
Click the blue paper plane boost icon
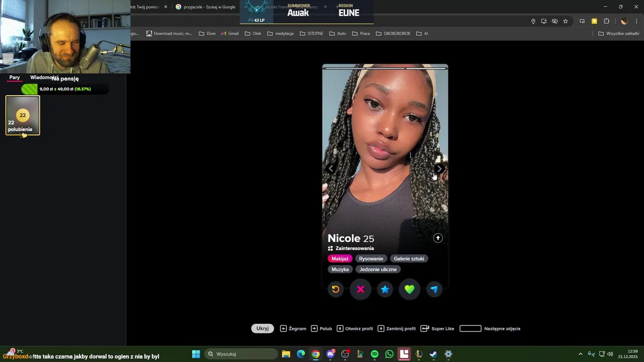[x=434, y=289]
